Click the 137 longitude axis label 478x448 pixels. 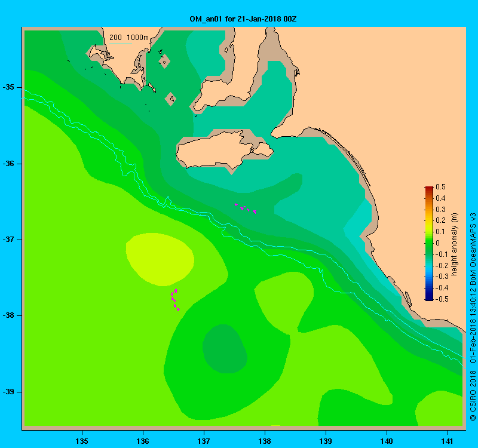point(204,441)
